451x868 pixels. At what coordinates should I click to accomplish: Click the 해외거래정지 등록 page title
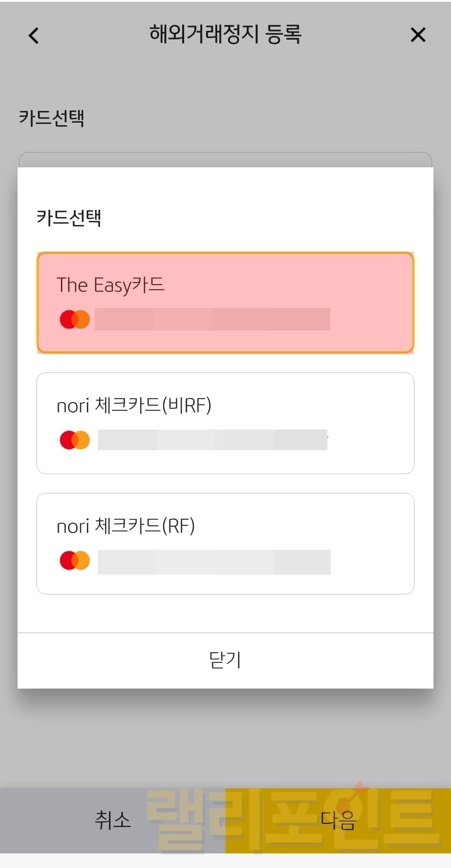click(x=225, y=34)
